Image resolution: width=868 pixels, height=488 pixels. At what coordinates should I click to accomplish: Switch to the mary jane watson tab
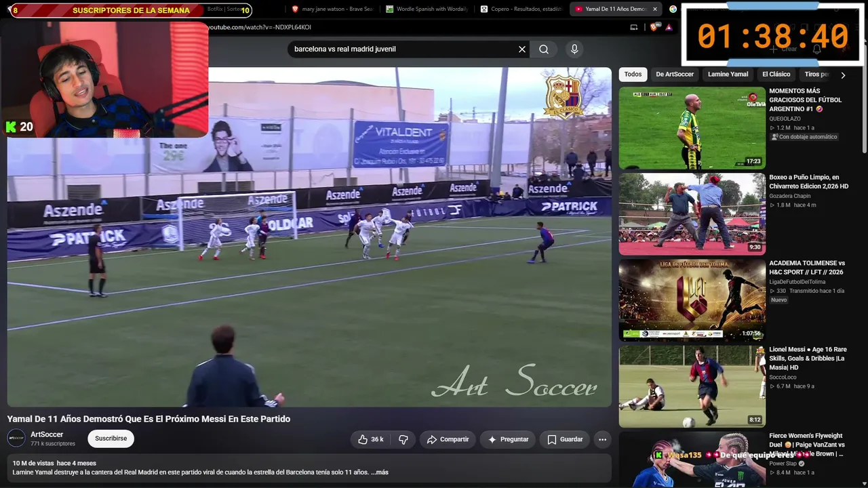pyautogui.click(x=332, y=9)
